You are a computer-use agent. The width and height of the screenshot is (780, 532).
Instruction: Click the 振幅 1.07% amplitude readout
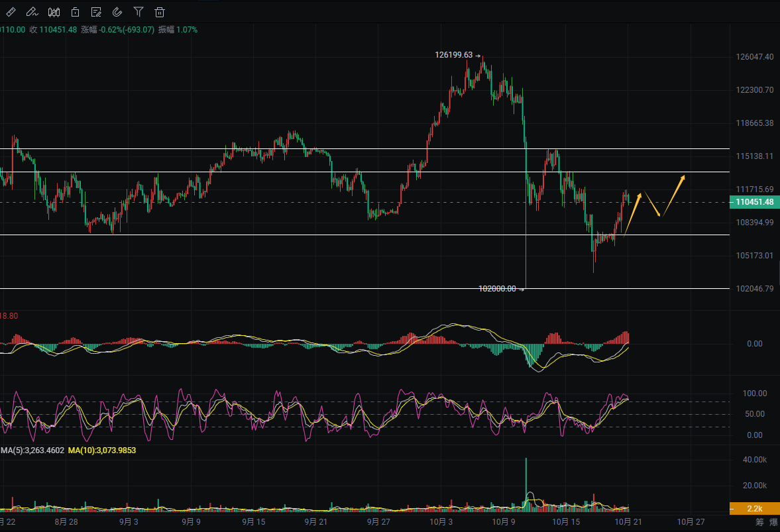point(178,30)
